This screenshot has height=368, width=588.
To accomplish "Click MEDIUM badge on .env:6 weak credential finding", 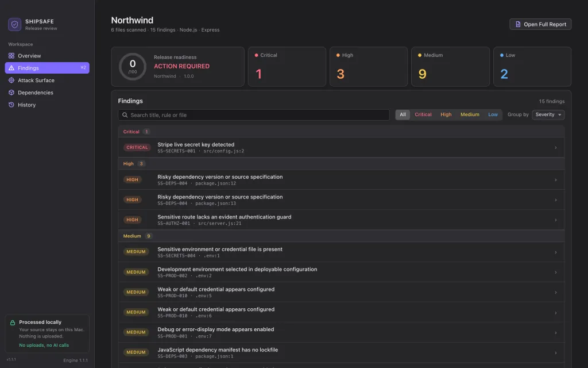I will point(136,312).
